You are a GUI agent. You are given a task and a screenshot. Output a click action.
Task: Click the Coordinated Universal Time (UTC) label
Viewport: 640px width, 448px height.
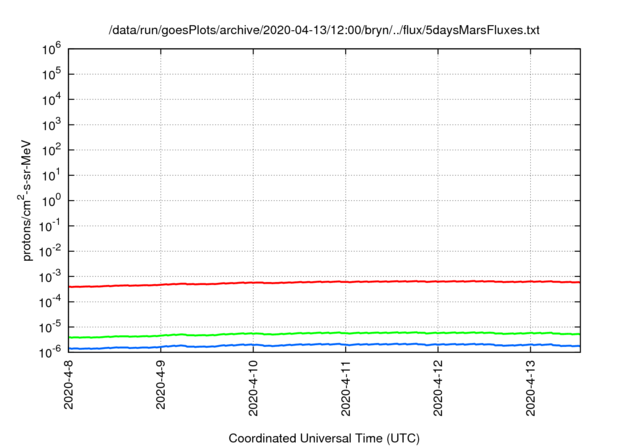324,439
